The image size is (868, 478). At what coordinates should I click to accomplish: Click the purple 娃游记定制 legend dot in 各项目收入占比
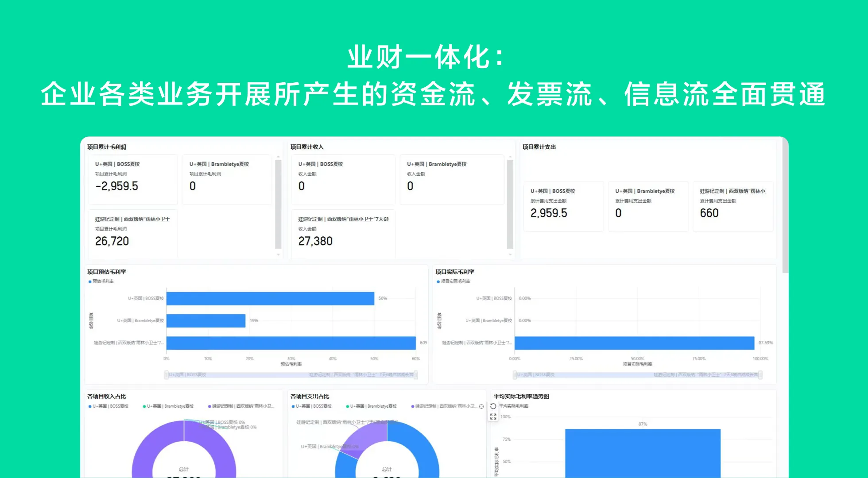209,406
